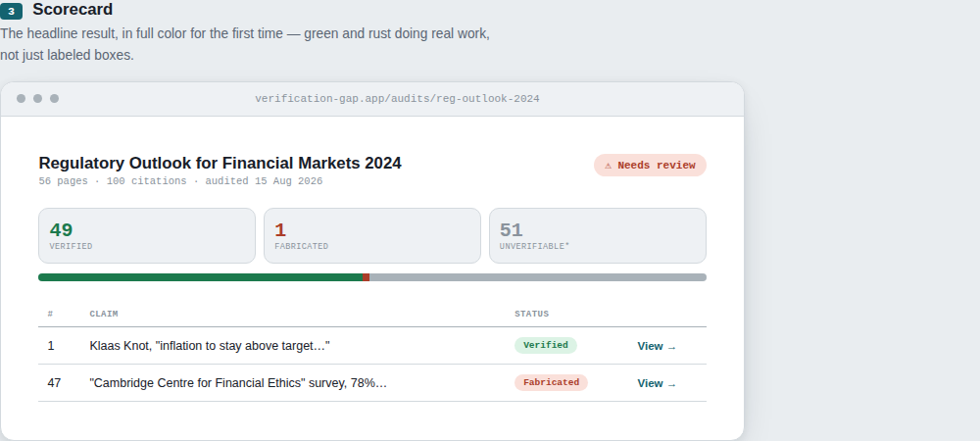
Task: Select the Klaas Knot inflation claim text
Action: (210, 346)
